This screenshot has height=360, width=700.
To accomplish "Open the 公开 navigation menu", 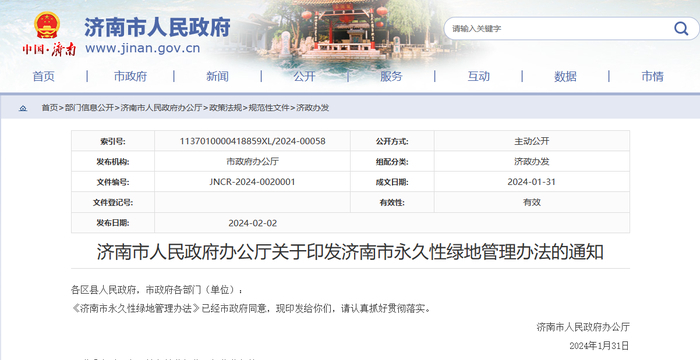I will click(304, 76).
